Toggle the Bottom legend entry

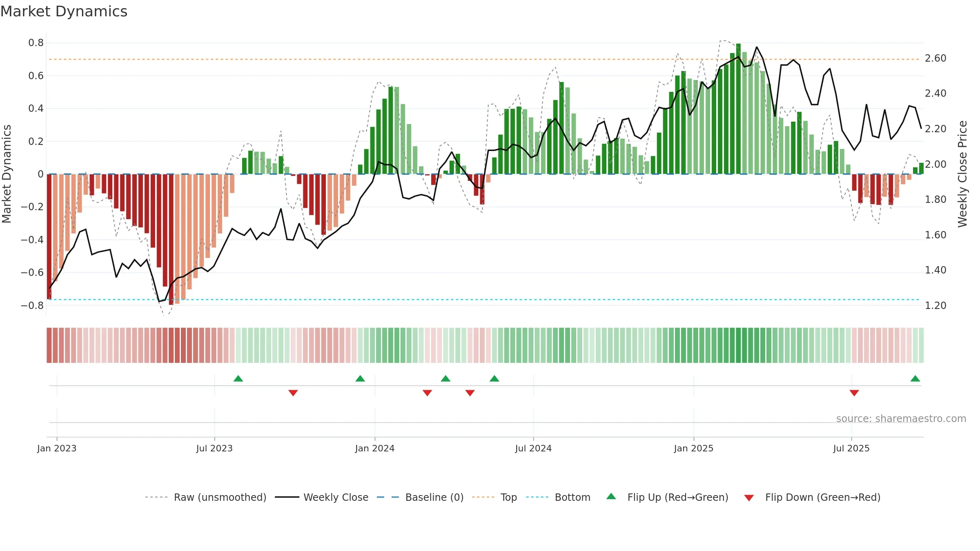558,497
